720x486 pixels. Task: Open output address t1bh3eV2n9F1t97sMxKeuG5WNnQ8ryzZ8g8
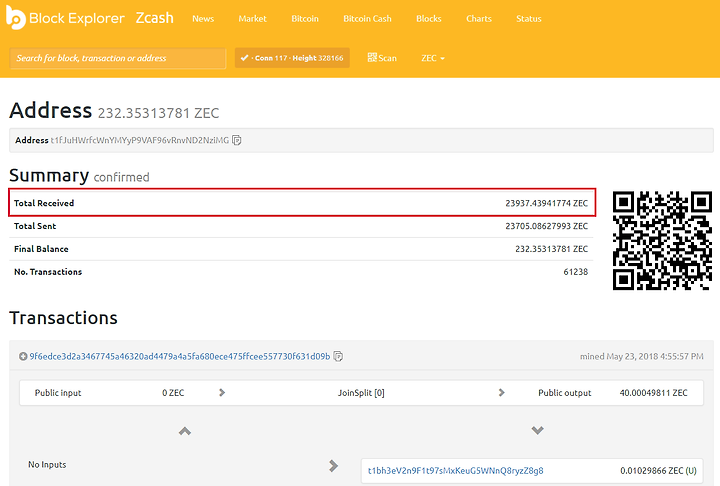(456, 471)
